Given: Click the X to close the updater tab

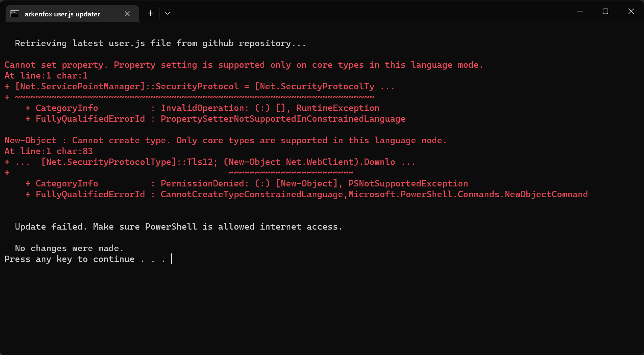Looking at the screenshot, I should tap(127, 13).
